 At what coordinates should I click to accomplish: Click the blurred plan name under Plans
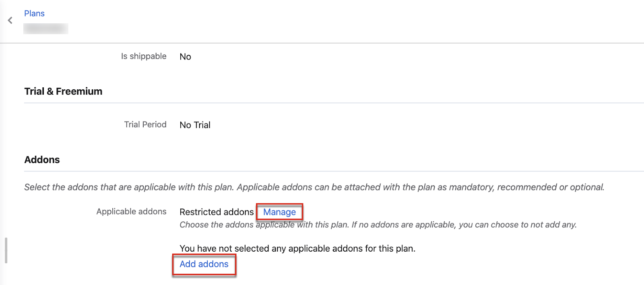tap(45, 29)
